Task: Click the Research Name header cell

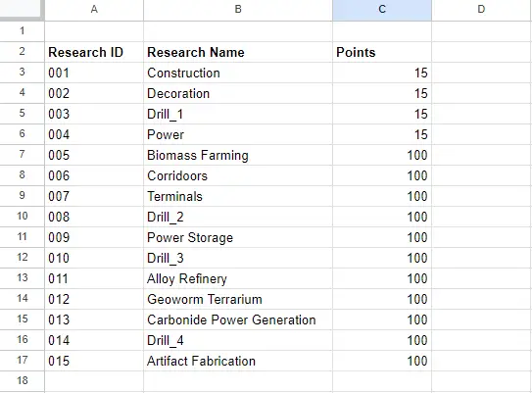Action: point(238,52)
